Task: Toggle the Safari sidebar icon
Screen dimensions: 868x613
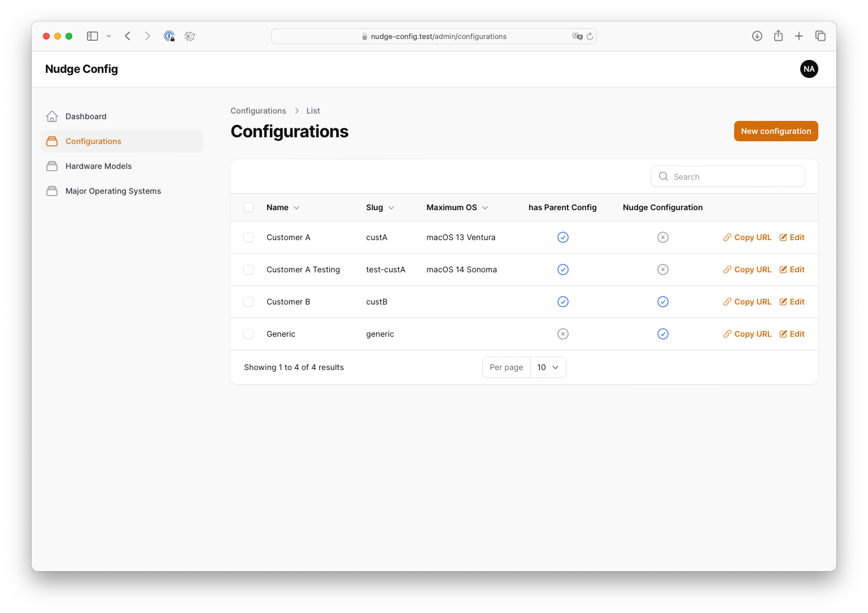Action: (93, 36)
